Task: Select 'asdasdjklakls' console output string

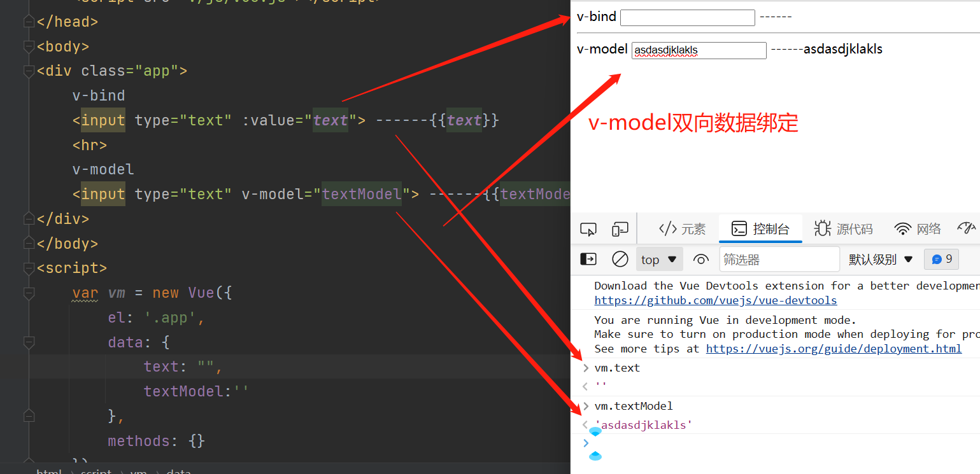Action: [643, 424]
